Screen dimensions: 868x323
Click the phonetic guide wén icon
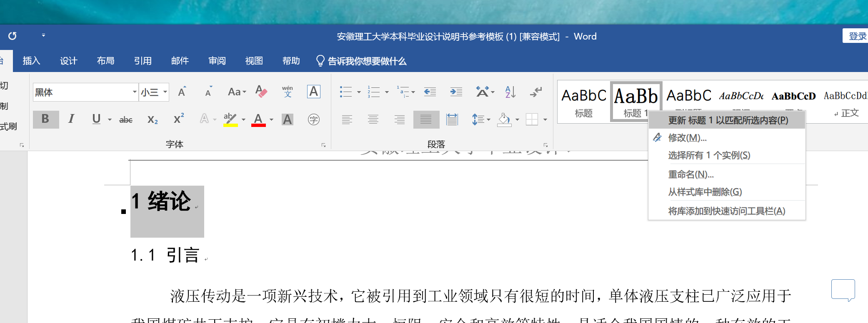287,92
